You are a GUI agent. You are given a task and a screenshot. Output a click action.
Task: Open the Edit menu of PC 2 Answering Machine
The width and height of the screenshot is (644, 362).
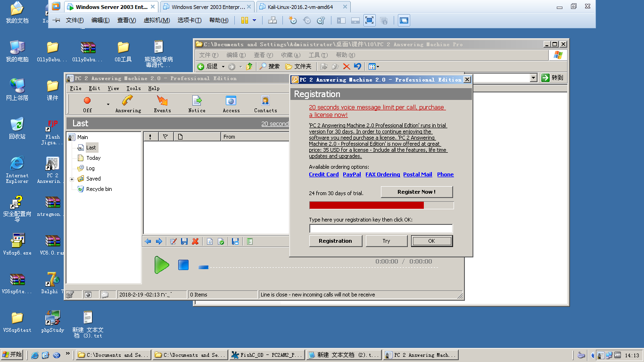(x=94, y=88)
